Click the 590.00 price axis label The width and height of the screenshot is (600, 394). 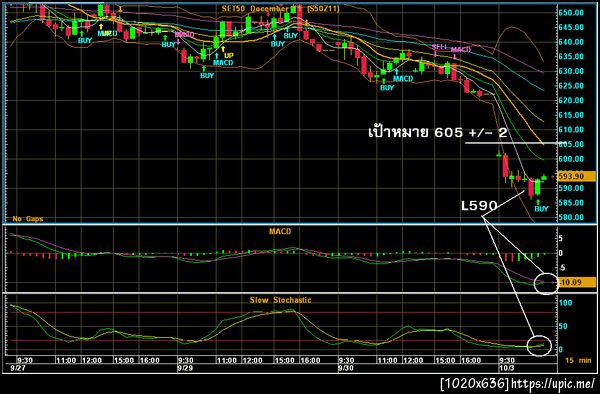(571, 188)
